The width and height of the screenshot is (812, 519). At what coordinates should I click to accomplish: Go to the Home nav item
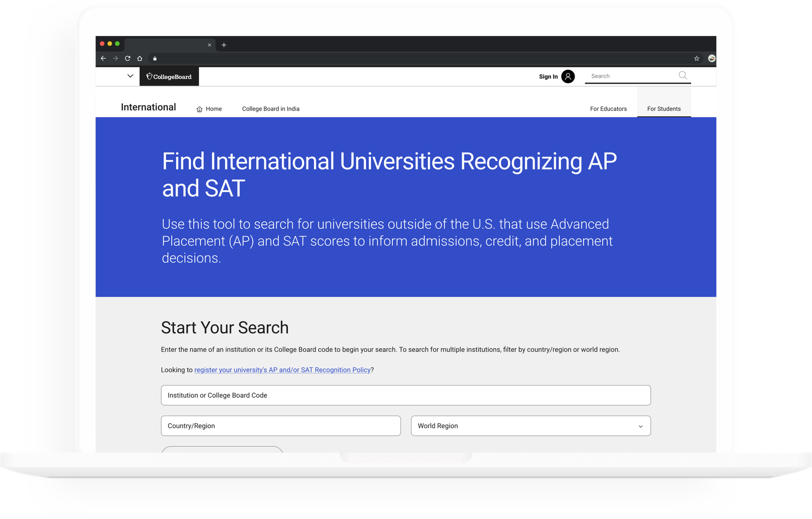209,109
